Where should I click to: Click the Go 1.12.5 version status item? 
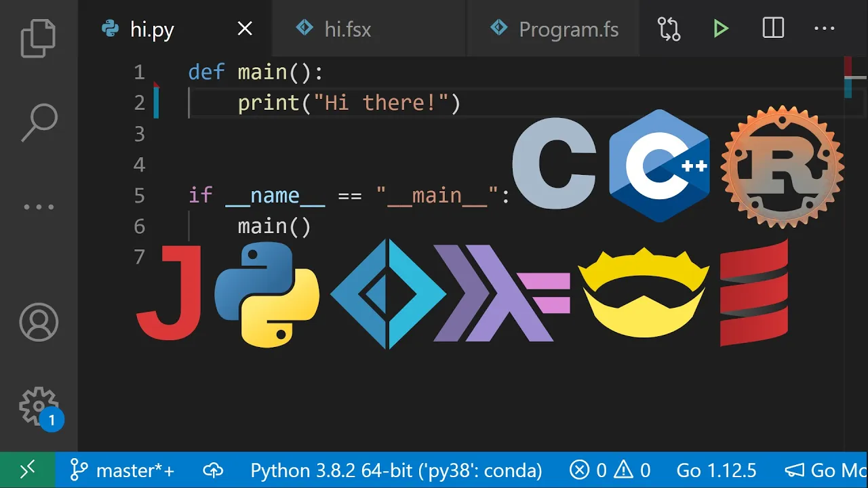point(716,470)
